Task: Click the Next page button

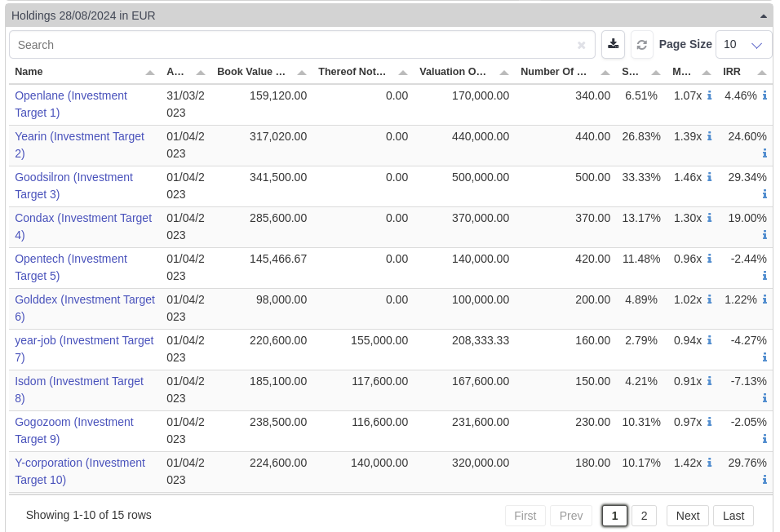Action: point(687,516)
